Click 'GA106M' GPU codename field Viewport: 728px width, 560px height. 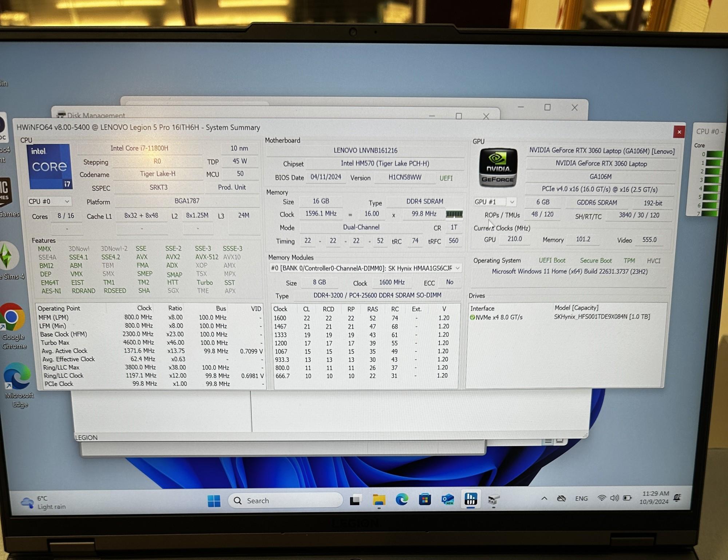click(x=601, y=177)
